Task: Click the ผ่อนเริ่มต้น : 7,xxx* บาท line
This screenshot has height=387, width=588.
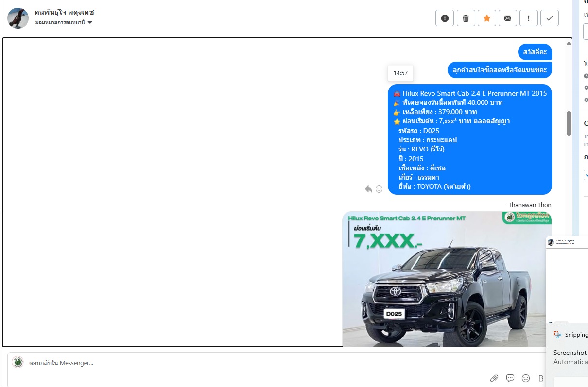Action: [x=451, y=121]
